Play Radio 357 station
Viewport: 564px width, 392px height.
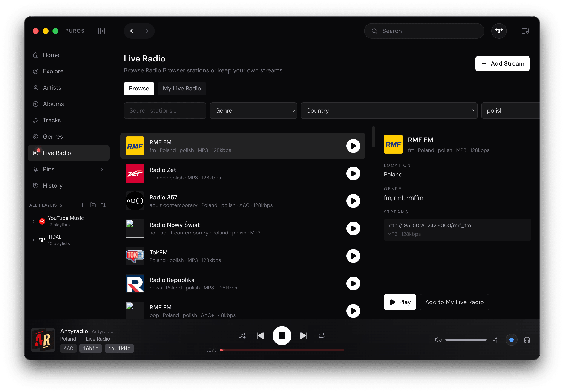click(x=353, y=201)
